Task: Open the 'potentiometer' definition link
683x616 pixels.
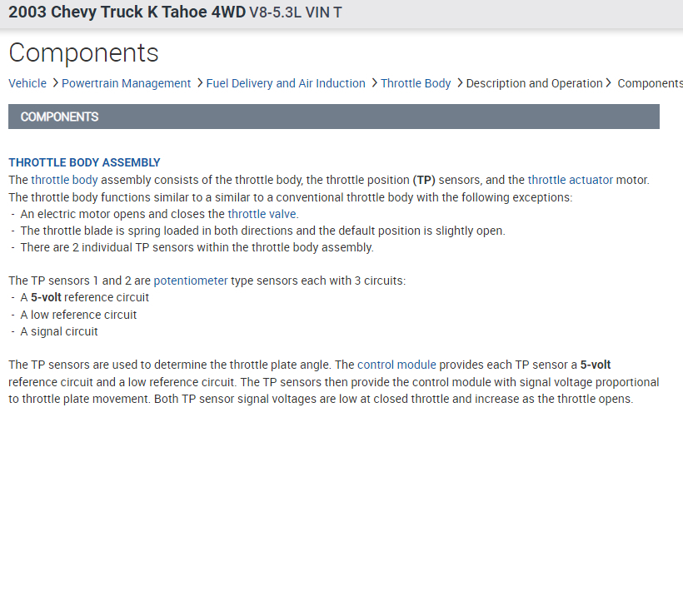Action: (x=191, y=281)
